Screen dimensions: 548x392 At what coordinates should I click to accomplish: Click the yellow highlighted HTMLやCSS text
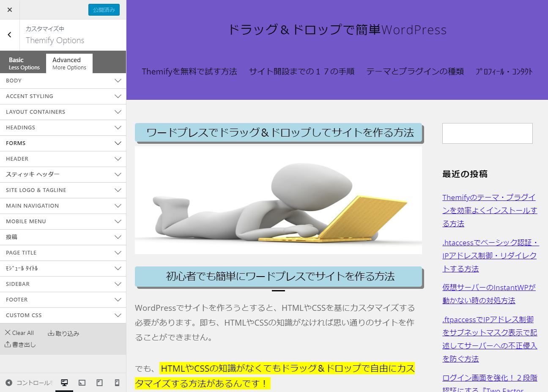(275, 376)
